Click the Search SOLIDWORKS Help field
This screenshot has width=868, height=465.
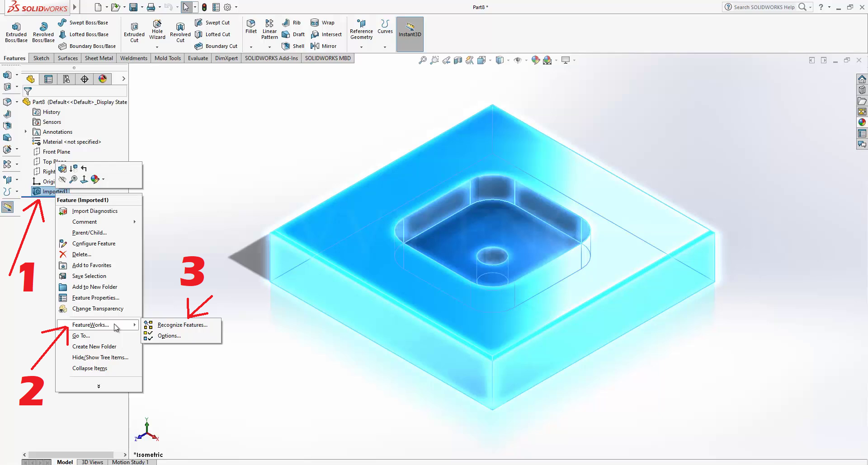point(764,7)
